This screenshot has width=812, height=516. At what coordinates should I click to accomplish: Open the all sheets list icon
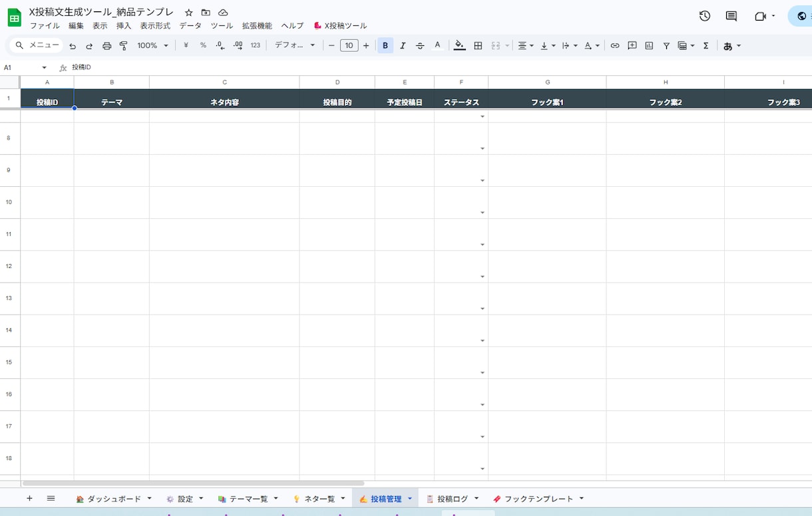coord(51,498)
